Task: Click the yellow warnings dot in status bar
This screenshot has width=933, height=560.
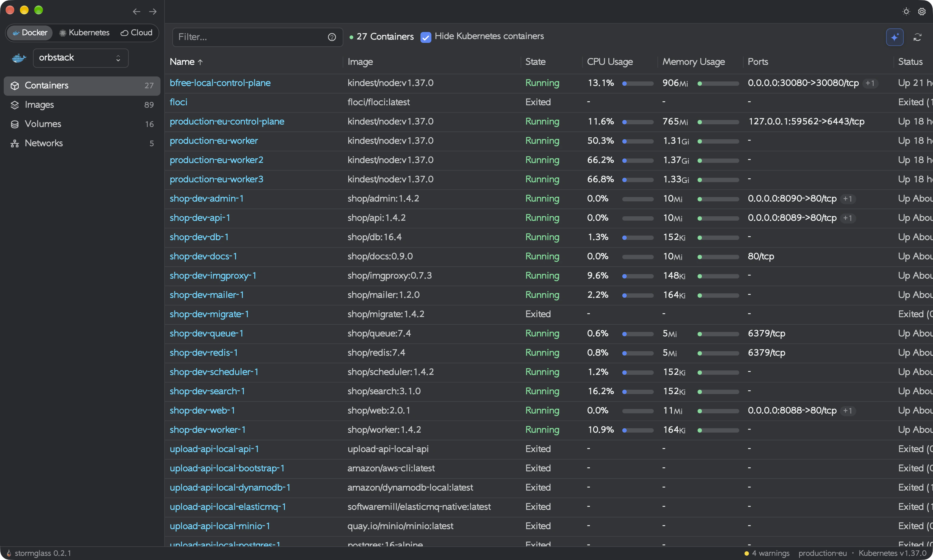Action: pos(746,553)
